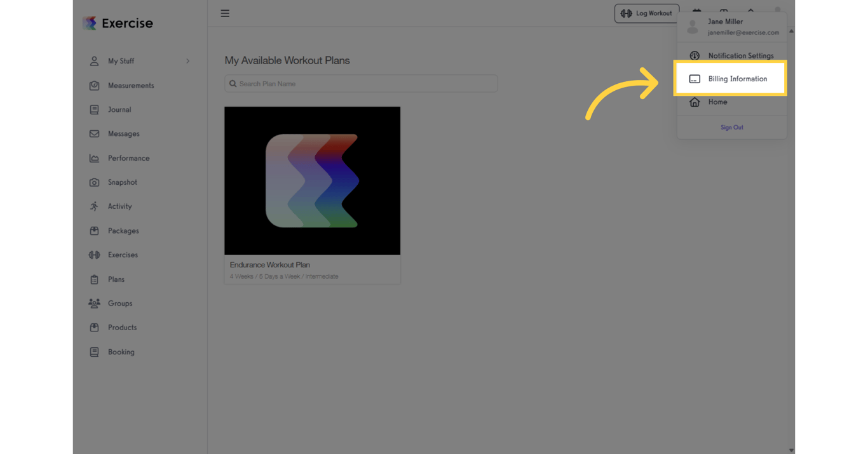View the Performance chart icon
Viewport: 868px width, 454px height.
(93, 157)
